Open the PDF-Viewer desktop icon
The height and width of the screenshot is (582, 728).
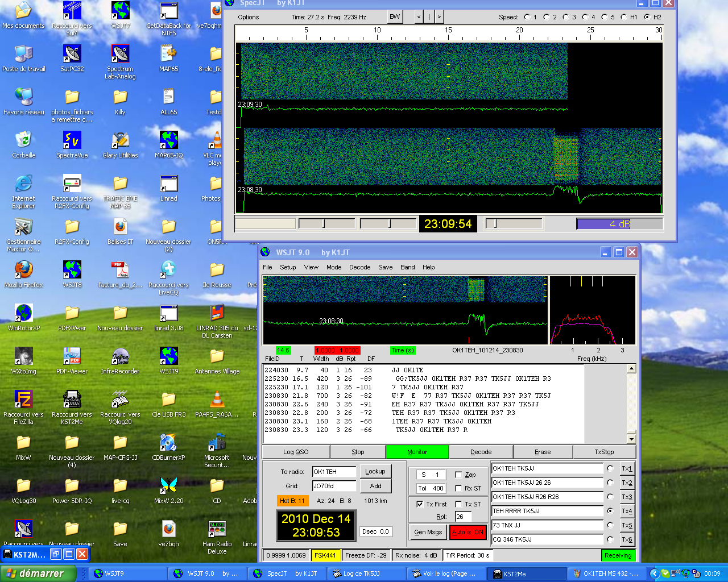click(x=72, y=361)
